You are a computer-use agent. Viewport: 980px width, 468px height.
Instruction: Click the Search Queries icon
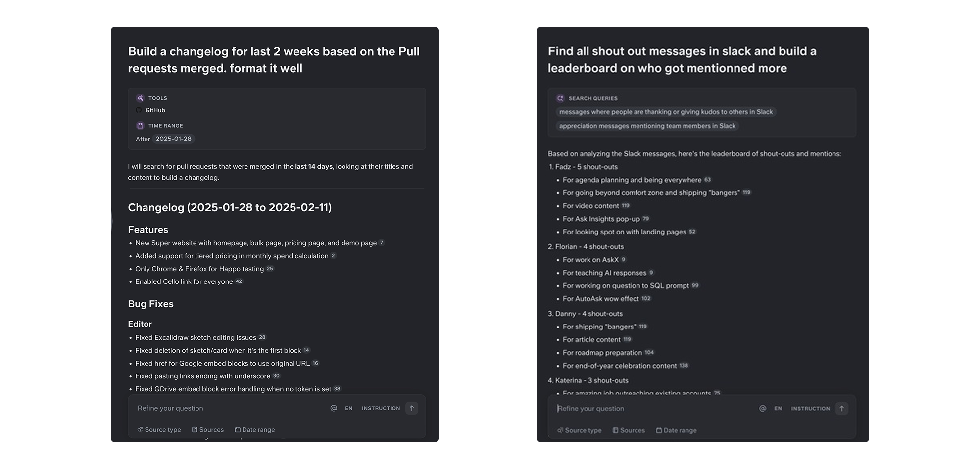(x=560, y=98)
